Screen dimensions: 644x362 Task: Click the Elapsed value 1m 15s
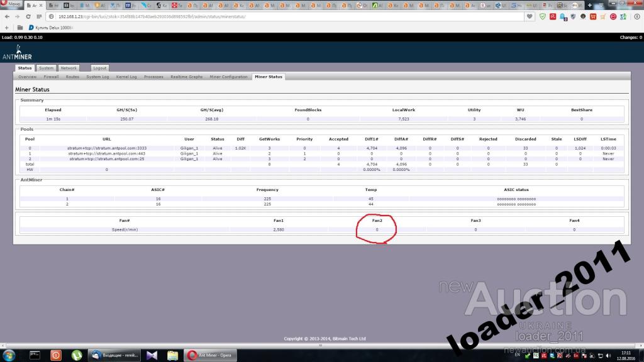53,119
